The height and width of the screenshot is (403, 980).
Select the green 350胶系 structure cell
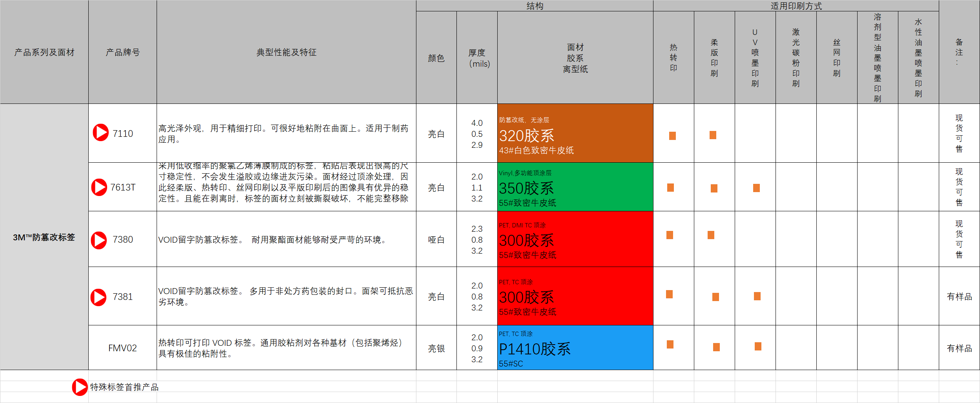coord(575,187)
